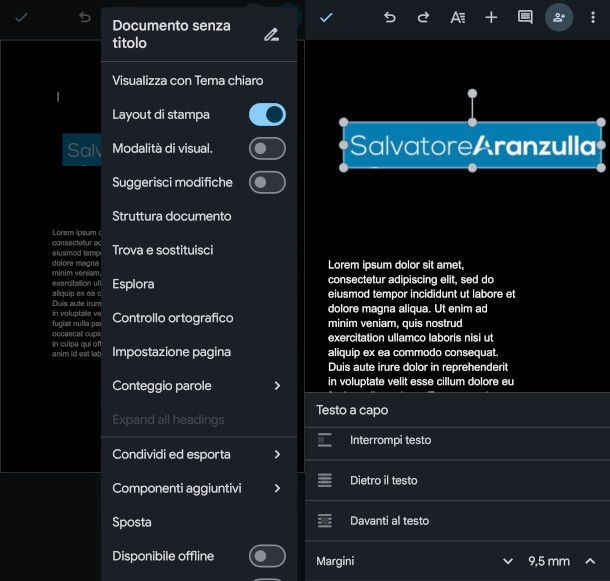
Task: Select the Dietro il testo icon
Action: (324, 480)
